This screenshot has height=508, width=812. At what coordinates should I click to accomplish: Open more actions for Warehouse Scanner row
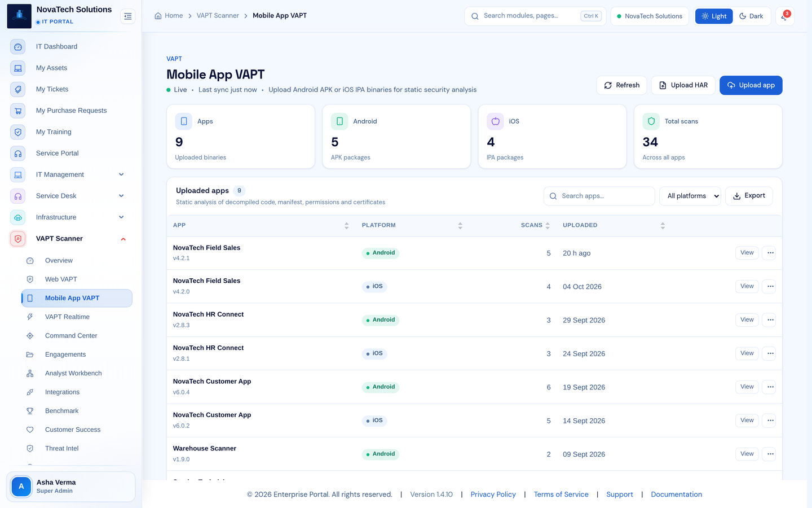click(770, 454)
